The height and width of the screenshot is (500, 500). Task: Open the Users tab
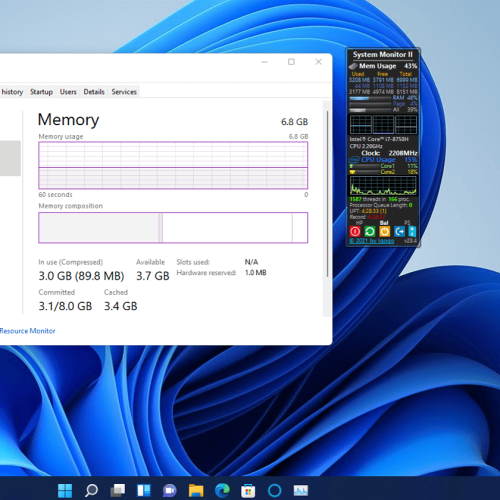point(68,92)
